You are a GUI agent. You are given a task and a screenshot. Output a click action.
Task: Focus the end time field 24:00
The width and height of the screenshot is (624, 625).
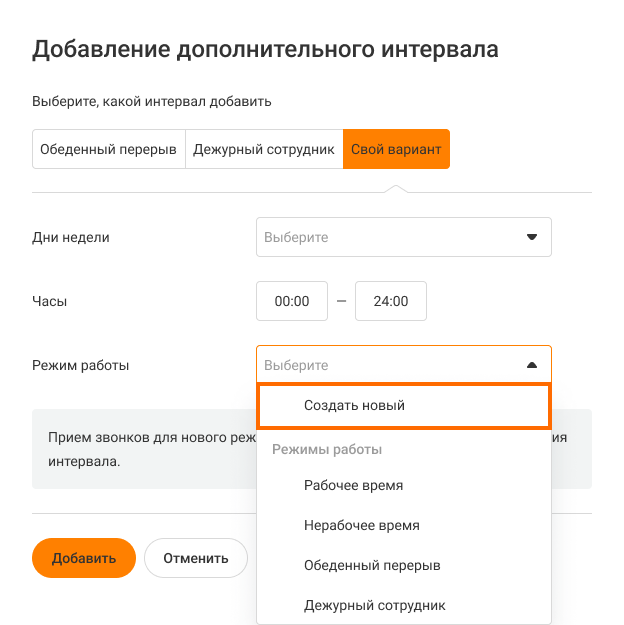point(391,301)
